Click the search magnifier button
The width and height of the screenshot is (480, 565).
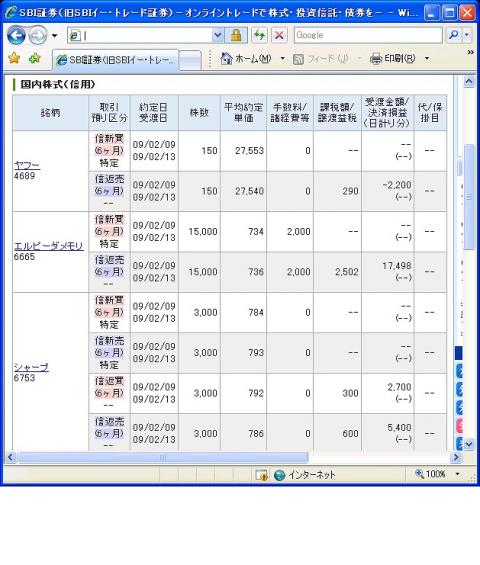tap(453, 35)
